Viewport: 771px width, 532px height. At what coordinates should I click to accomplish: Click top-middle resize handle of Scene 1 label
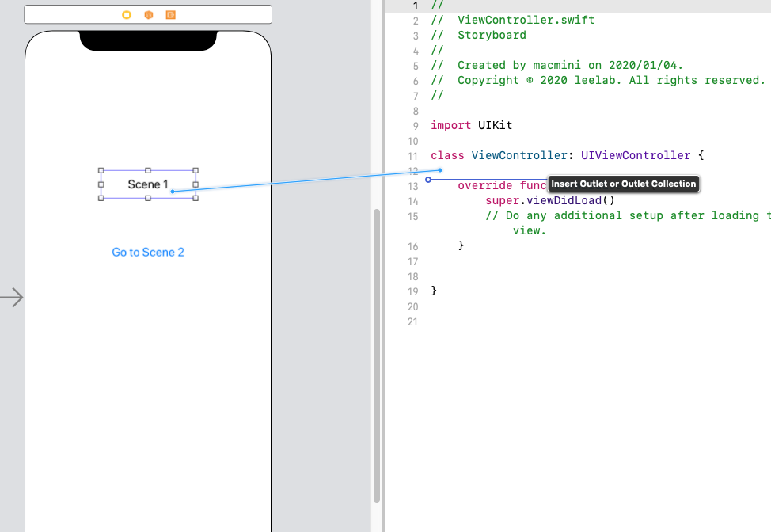148,170
